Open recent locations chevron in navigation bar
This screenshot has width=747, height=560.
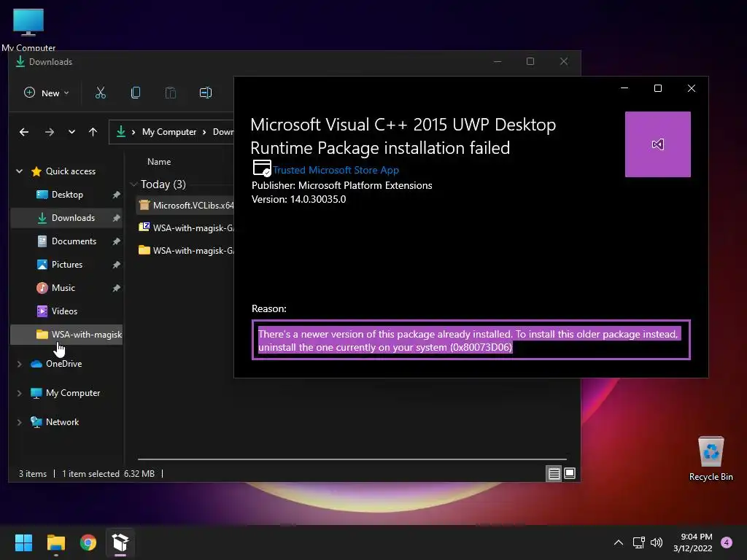[x=71, y=132]
